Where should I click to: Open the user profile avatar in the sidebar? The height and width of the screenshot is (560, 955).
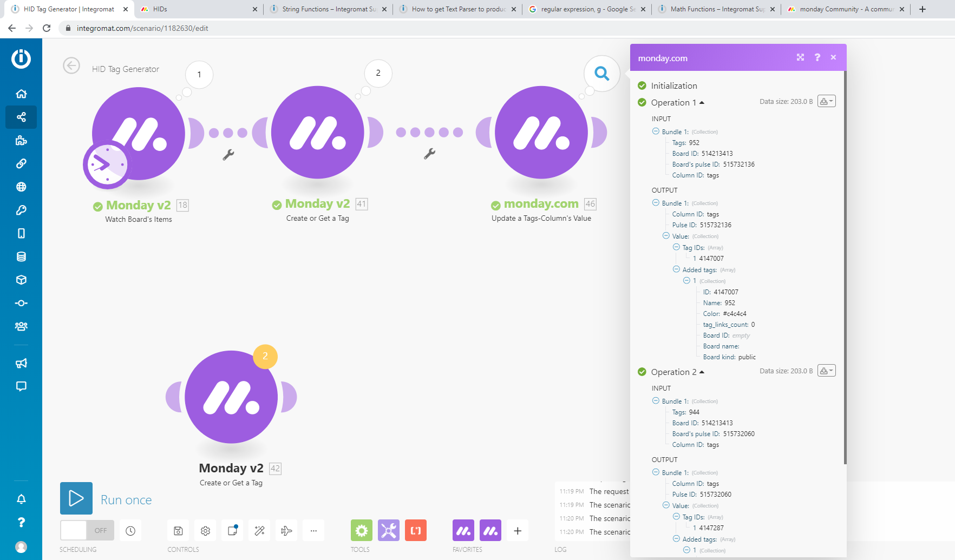(21, 547)
